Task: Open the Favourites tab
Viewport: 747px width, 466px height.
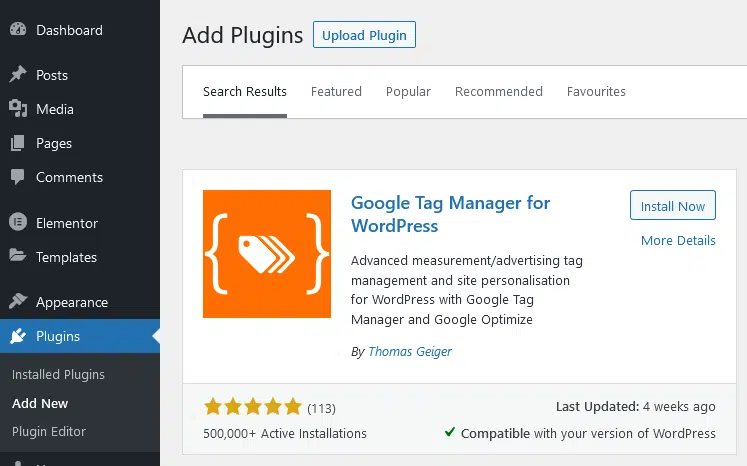Action: pos(596,91)
